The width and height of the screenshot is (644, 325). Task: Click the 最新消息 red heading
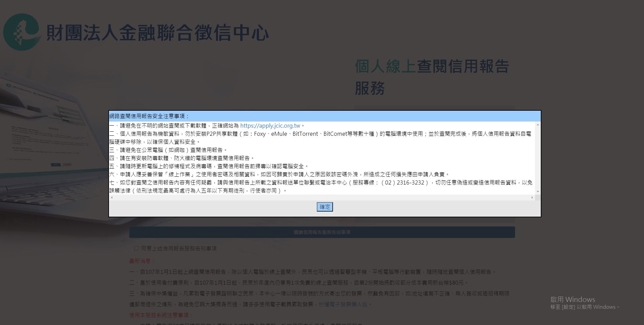tap(142, 261)
